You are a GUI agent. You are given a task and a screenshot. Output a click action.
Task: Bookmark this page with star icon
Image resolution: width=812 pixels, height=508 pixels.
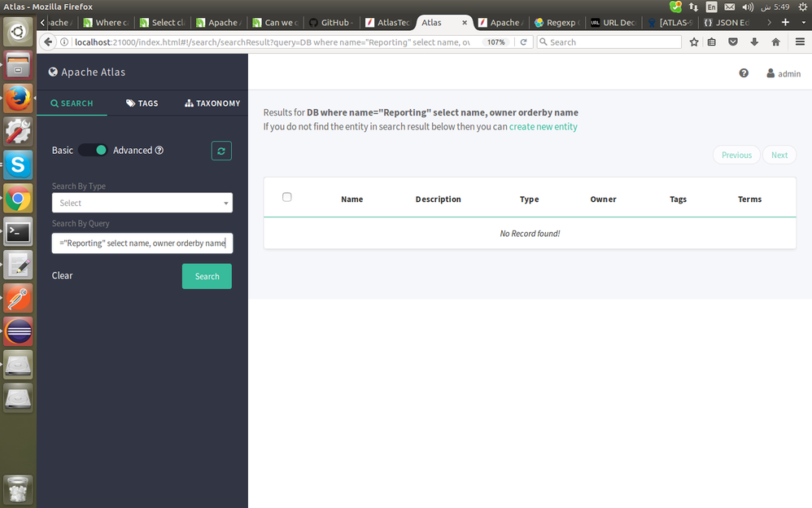[694, 42]
